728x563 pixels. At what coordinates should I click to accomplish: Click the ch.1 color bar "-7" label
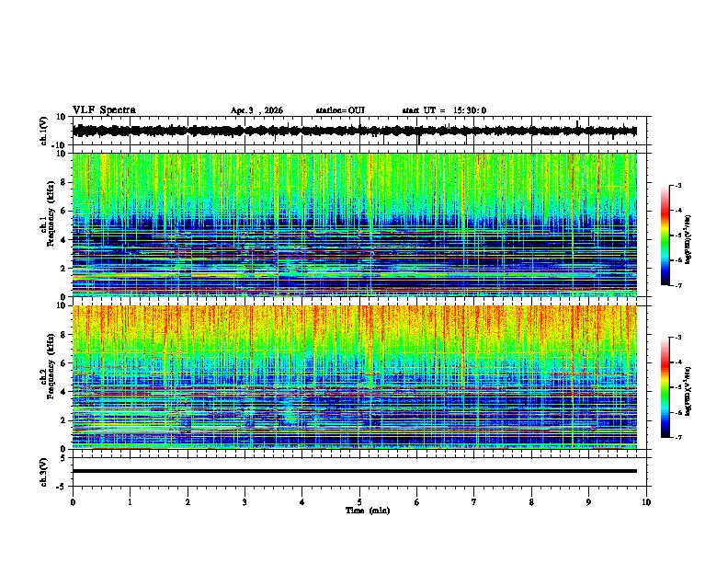678,285
